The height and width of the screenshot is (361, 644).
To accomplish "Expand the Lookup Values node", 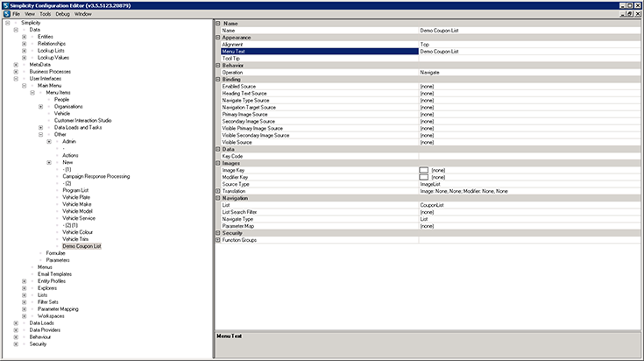I will coord(24,58).
